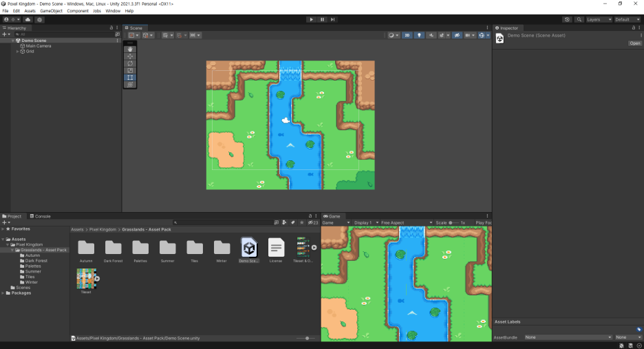
Task: Open the global Search icon
Action: coord(579,19)
